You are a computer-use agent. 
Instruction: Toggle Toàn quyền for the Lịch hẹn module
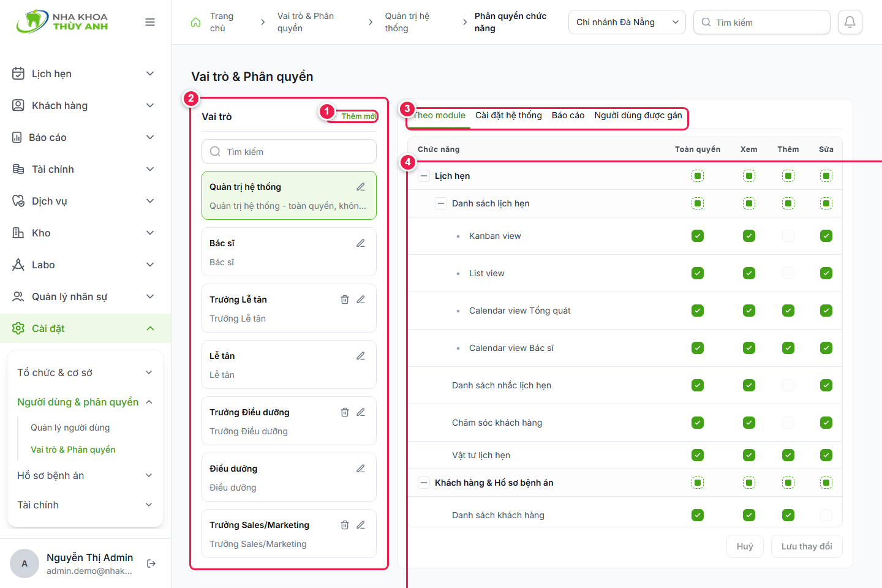click(698, 176)
